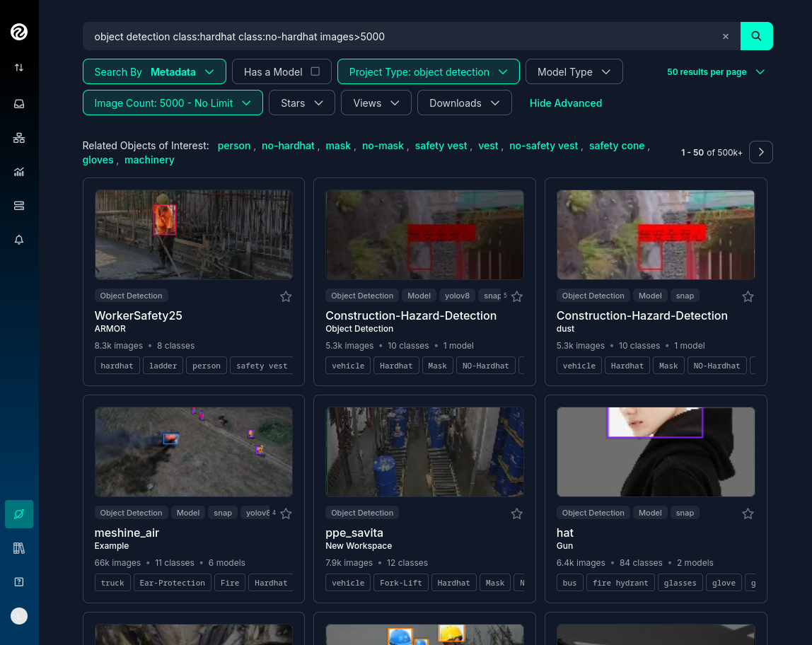Open the ARMOR workspace name
Screen dimensions: 812x645
[110, 329]
